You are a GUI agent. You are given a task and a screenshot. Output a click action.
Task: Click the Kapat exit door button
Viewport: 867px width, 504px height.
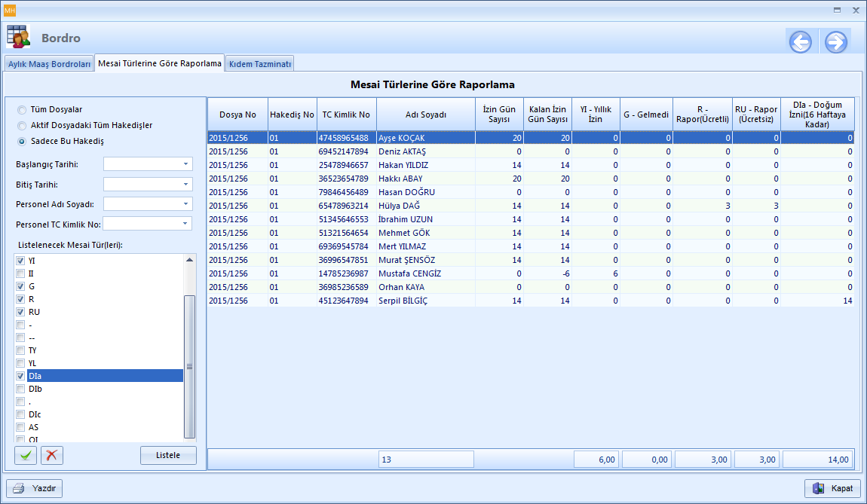(832, 488)
